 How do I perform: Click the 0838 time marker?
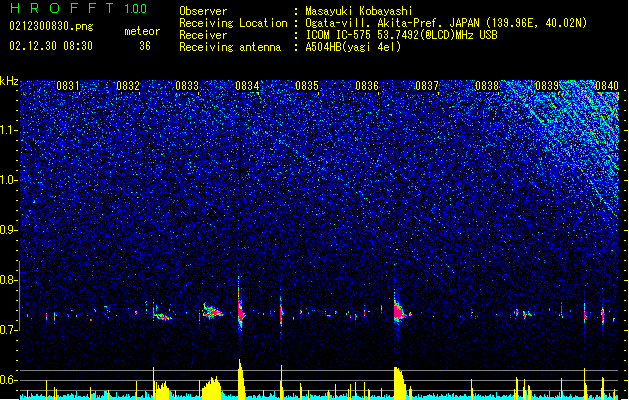[x=487, y=86]
